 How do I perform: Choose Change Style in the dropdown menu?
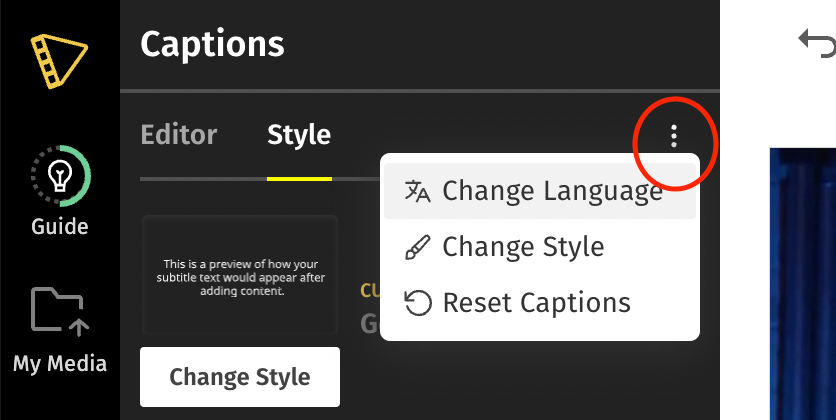pyautogui.click(x=540, y=247)
